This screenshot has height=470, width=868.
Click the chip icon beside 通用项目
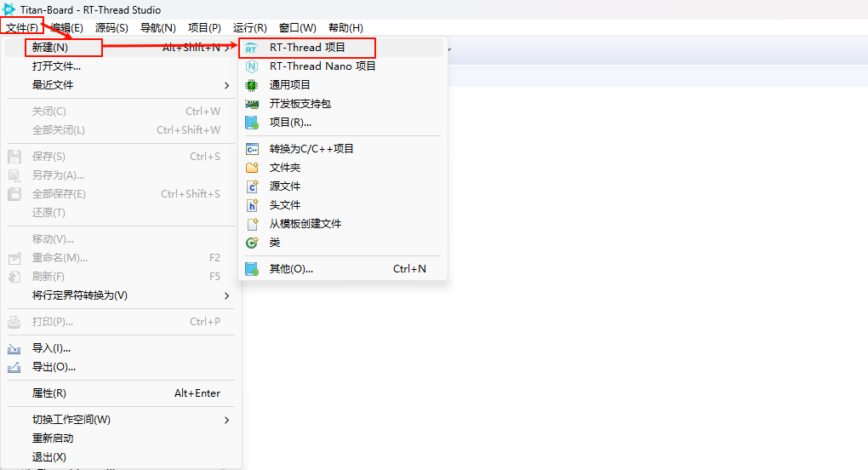tap(251, 85)
